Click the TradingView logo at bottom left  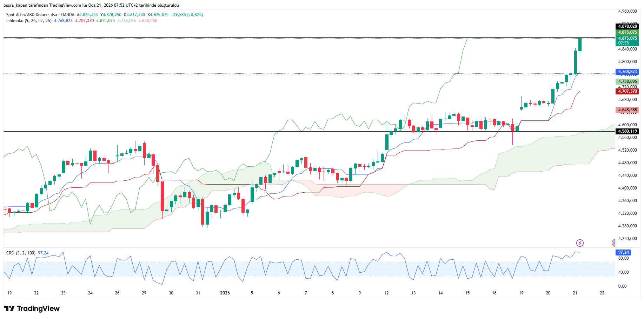(32, 308)
